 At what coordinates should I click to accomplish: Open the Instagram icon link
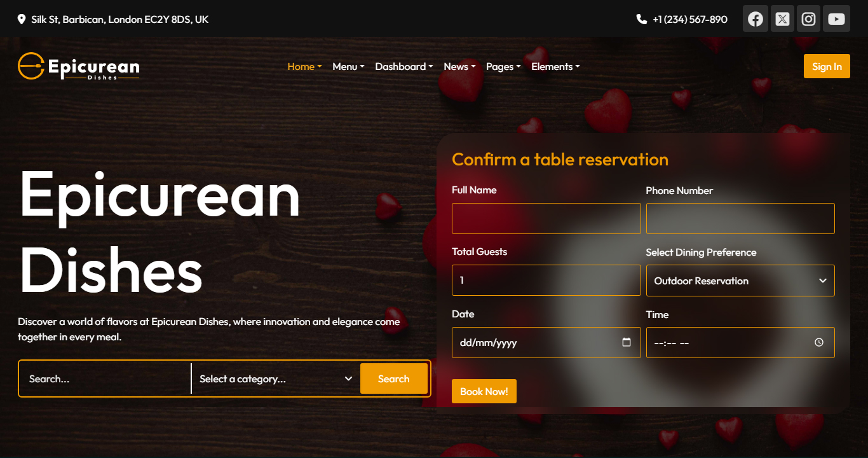tap(809, 19)
